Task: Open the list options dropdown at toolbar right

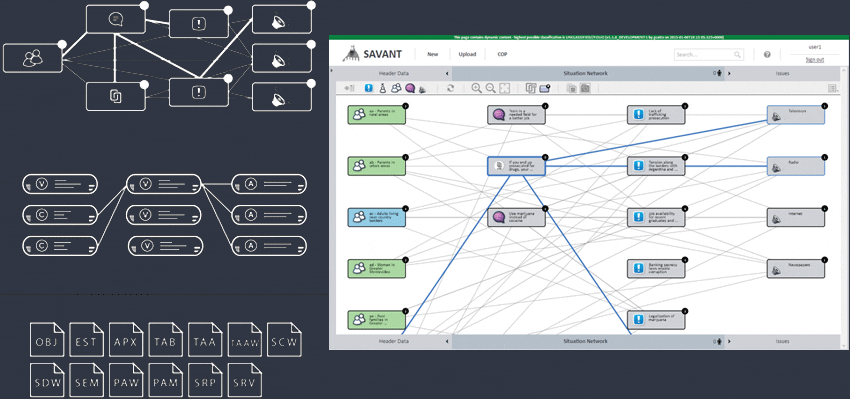Action: [x=832, y=88]
